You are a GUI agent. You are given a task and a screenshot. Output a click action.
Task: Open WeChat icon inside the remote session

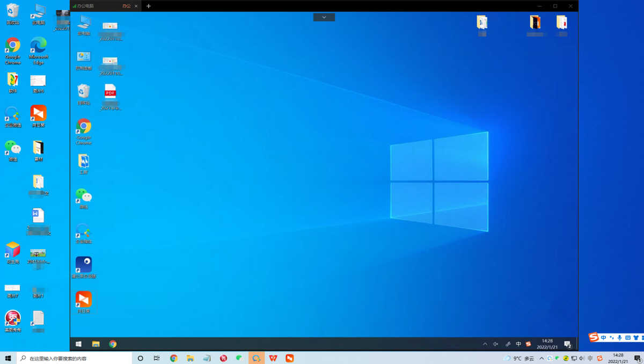tap(84, 195)
